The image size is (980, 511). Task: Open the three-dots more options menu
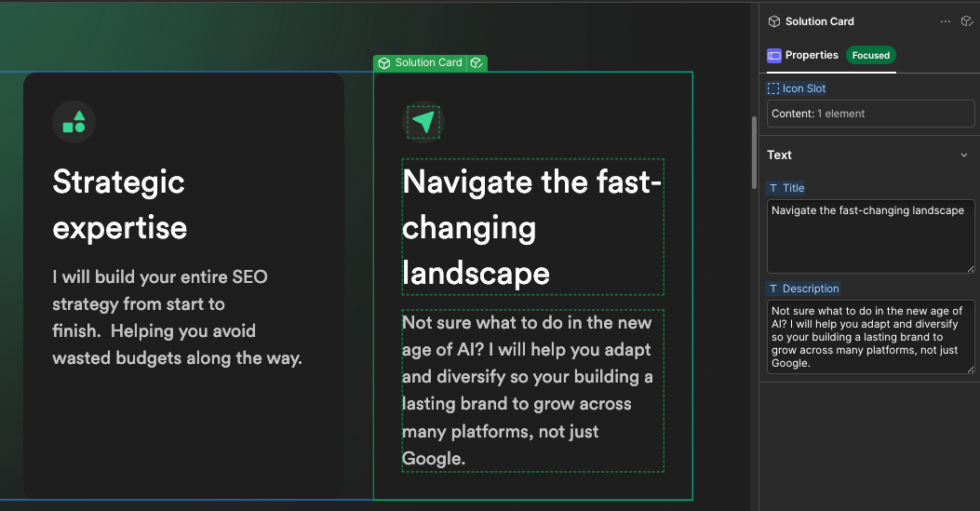point(945,21)
